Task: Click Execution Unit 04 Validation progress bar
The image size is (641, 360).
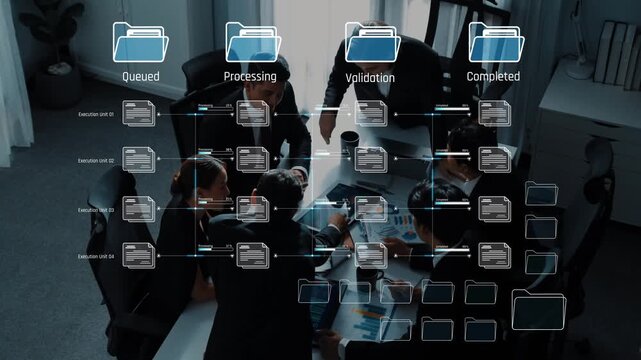Action: [x=332, y=249]
